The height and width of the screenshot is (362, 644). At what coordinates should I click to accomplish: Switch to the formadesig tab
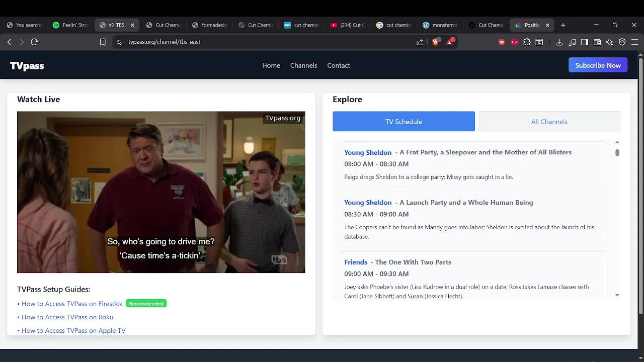click(x=210, y=25)
